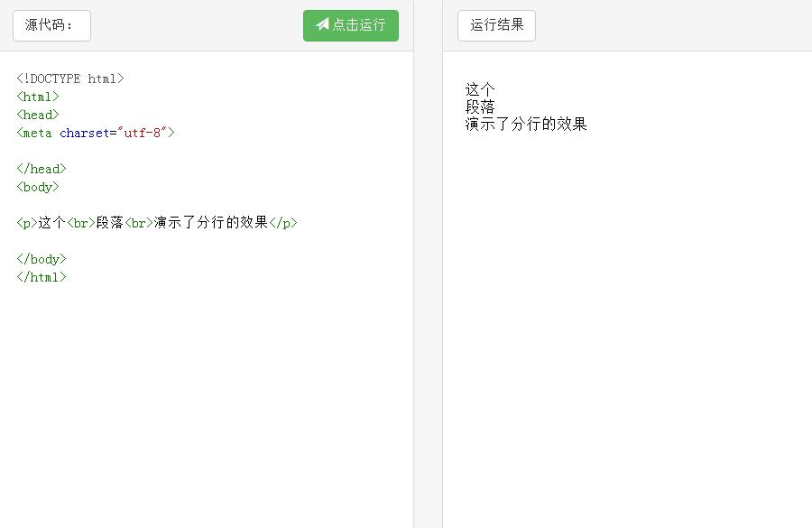Click the closing </html> tag
Image resolution: width=812 pixels, height=528 pixels.
(x=42, y=277)
